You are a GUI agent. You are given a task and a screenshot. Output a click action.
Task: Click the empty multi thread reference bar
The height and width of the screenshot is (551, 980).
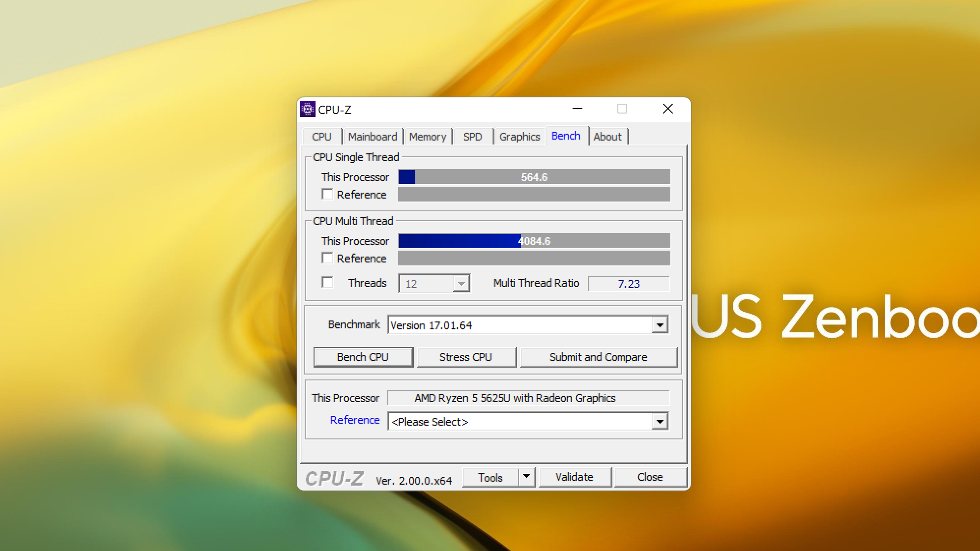534,259
